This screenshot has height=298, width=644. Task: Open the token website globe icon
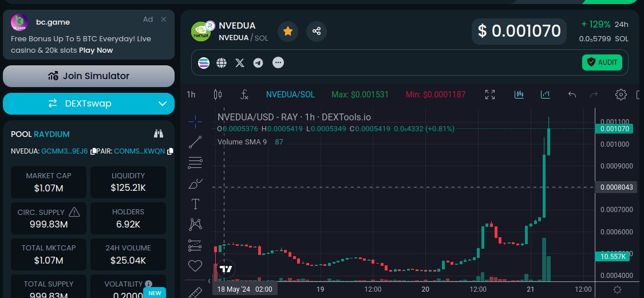click(222, 63)
